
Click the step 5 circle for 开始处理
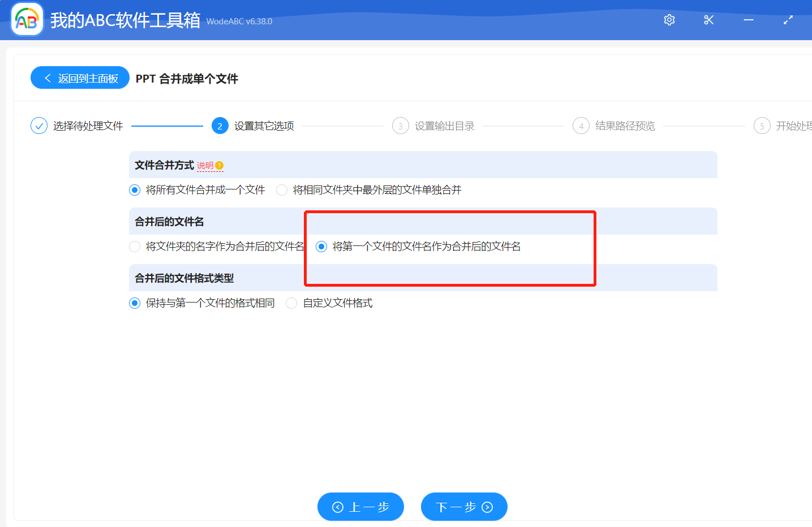762,126
